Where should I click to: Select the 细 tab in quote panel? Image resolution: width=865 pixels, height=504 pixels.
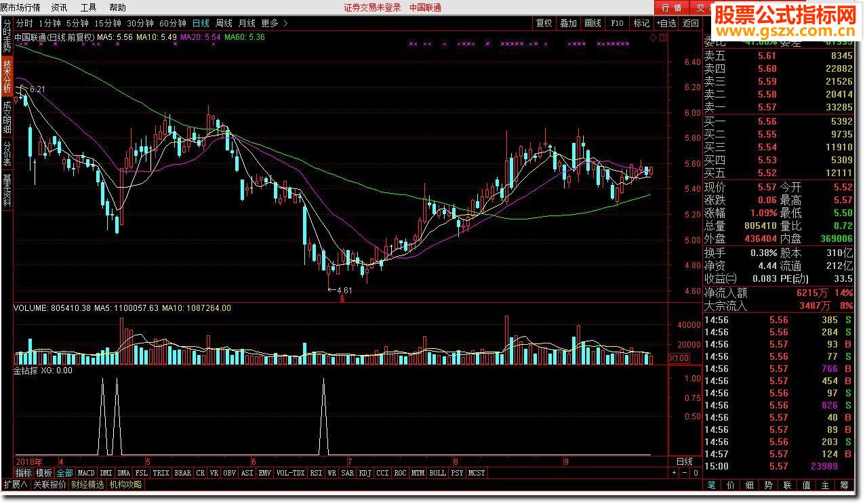coord(750,485)
